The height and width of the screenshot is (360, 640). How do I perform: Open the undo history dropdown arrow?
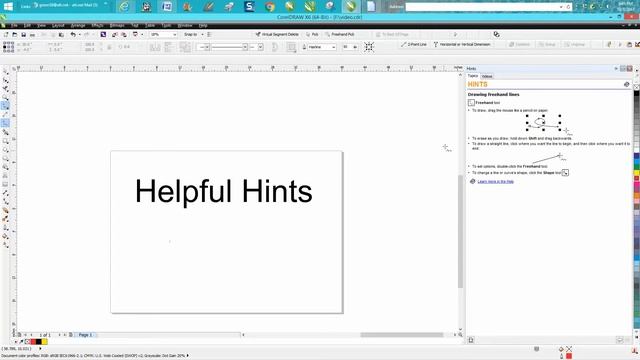(80, 35)
